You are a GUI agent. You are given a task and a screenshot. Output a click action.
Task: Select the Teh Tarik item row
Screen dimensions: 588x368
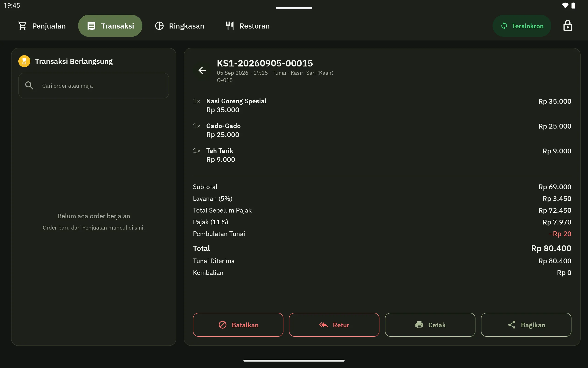point(382,155)
